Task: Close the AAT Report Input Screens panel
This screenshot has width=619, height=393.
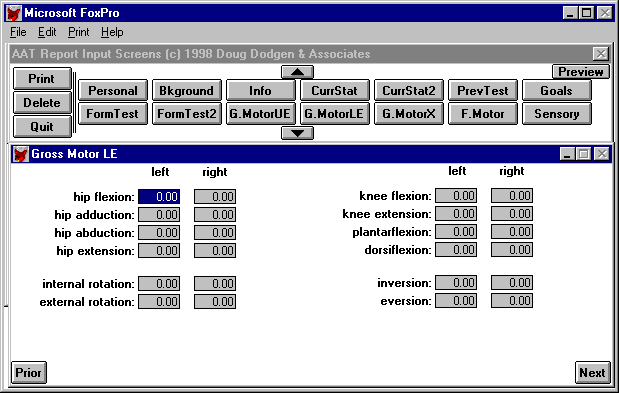Action: pos(601,54)
